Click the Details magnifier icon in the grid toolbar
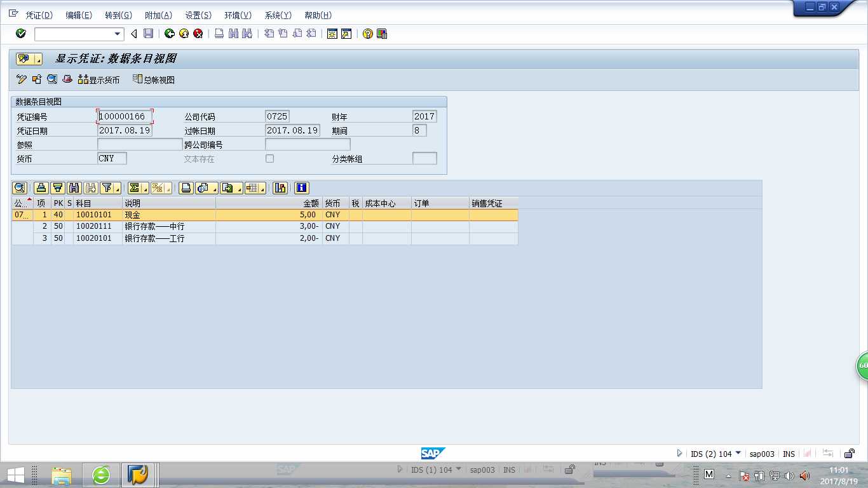The width and height of the screenshot is (868, 488). (20, 187)
